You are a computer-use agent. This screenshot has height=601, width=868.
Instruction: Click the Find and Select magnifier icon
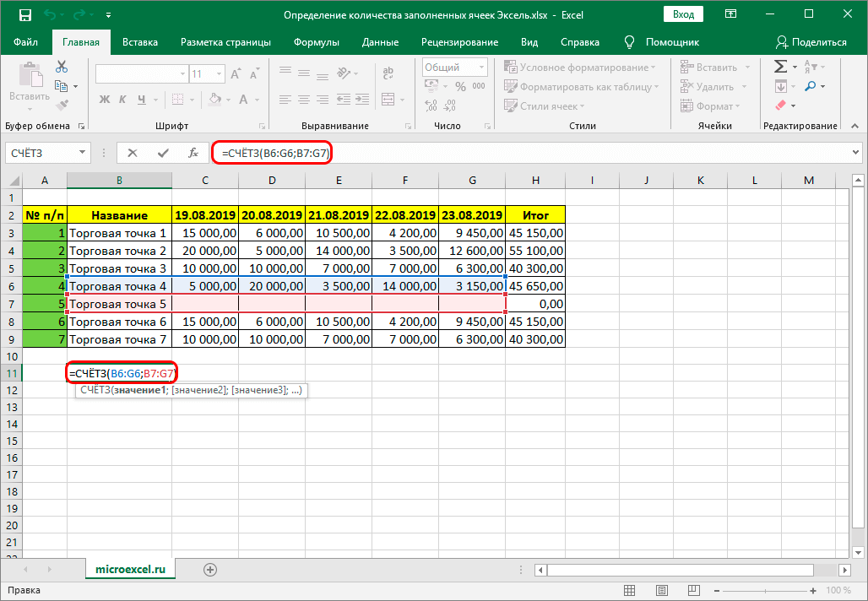tap(811, 86)
